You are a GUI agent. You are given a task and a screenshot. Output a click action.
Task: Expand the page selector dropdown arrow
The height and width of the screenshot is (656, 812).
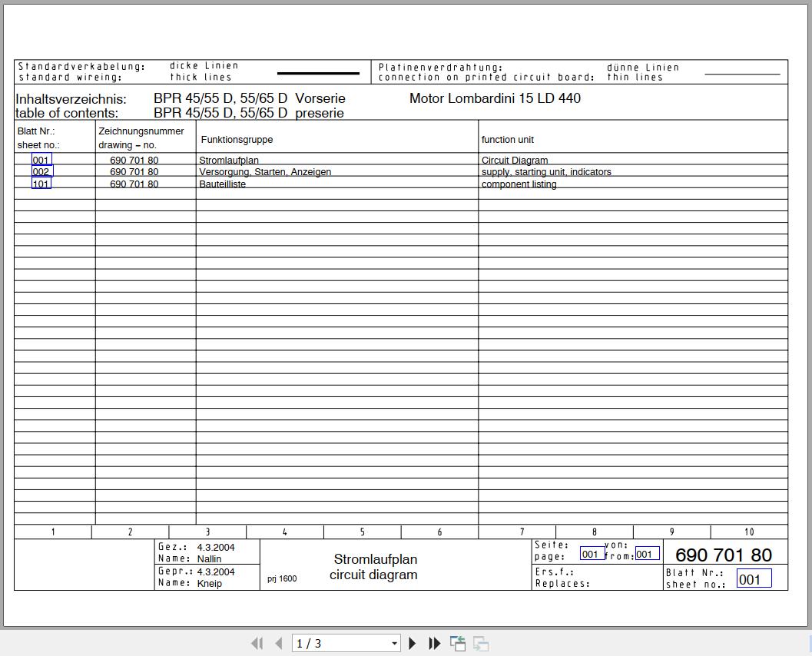pos(394,644)
